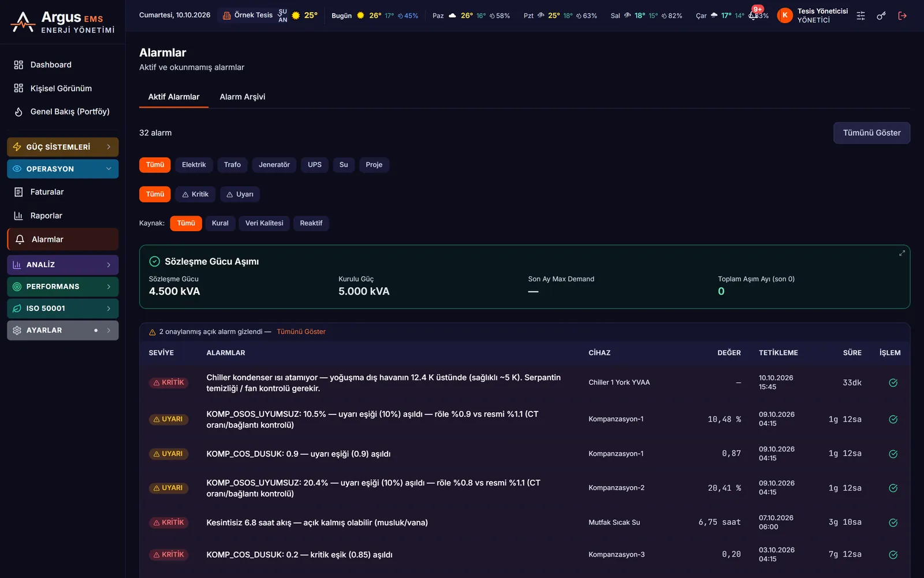Expand the ANALİZ sidebar section
This screenshot has height=578, width=924.
coord(62,265)
